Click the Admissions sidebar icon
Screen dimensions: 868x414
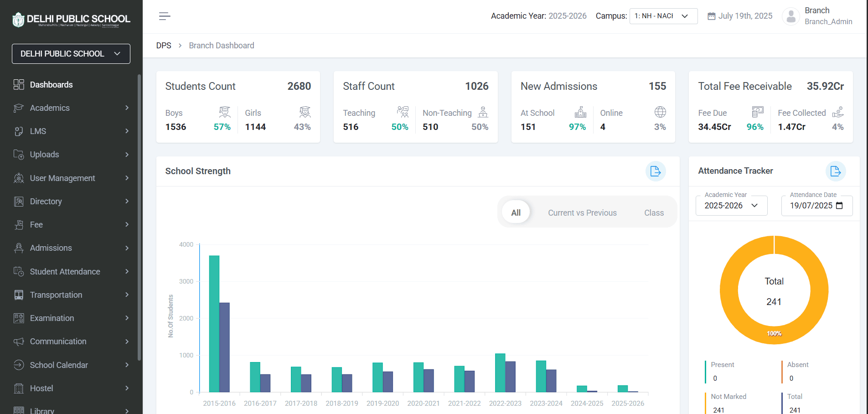[x=19, y=248]
